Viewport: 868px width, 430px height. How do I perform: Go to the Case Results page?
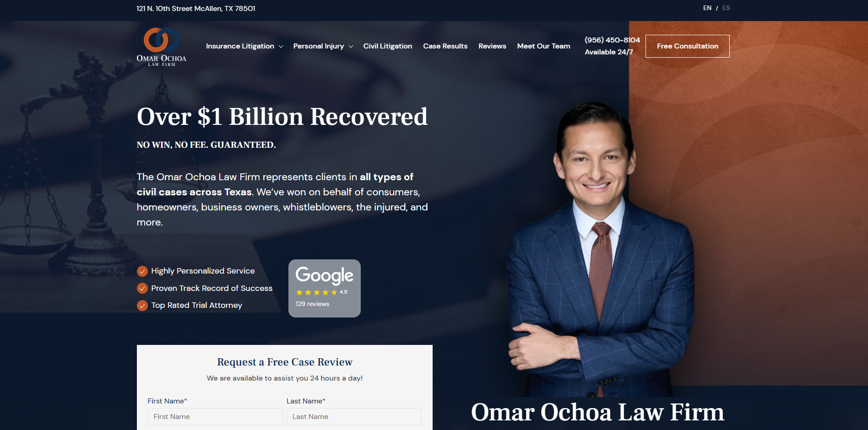pos(445,46)
